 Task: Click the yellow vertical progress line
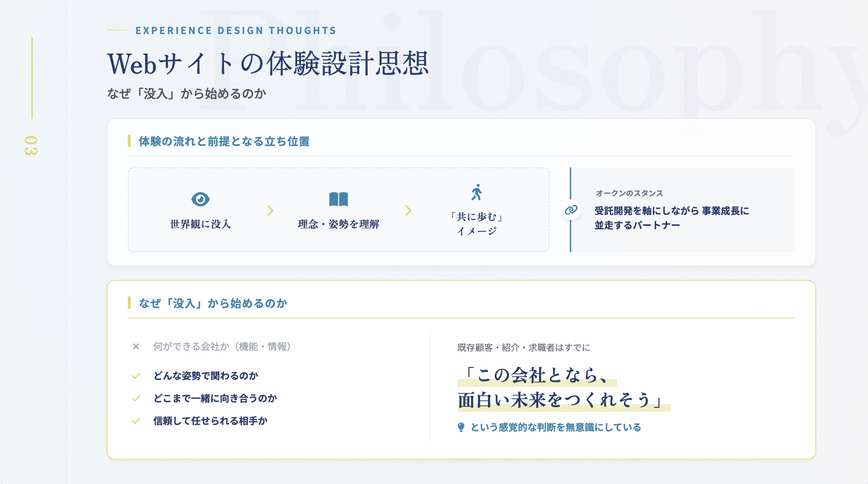tap(32, 78)
